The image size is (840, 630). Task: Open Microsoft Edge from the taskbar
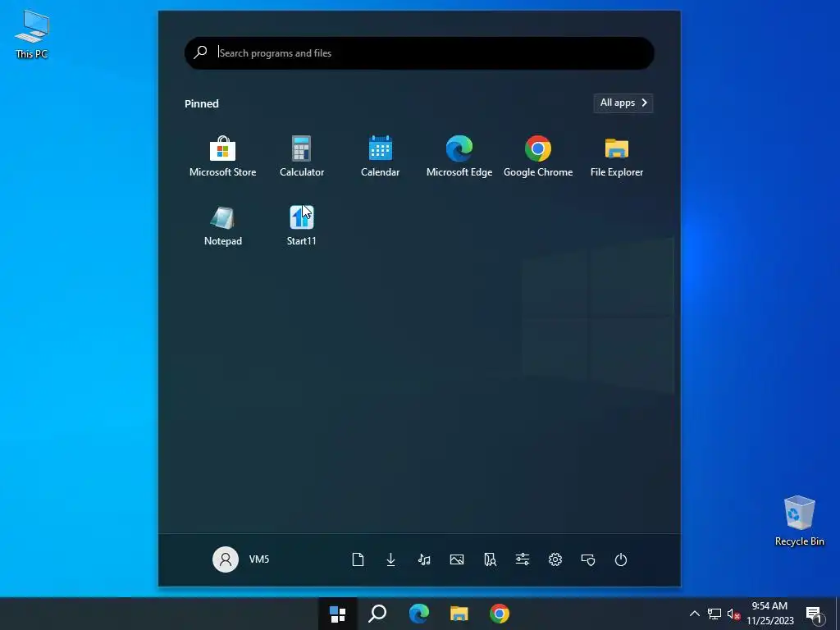click(x=418, y=614)
